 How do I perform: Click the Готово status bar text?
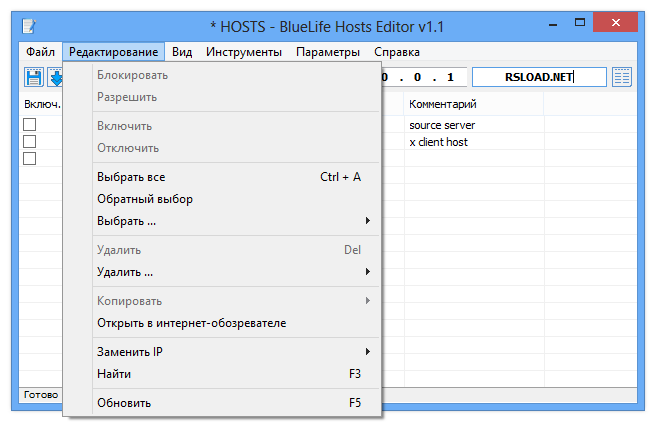point(41,395)
